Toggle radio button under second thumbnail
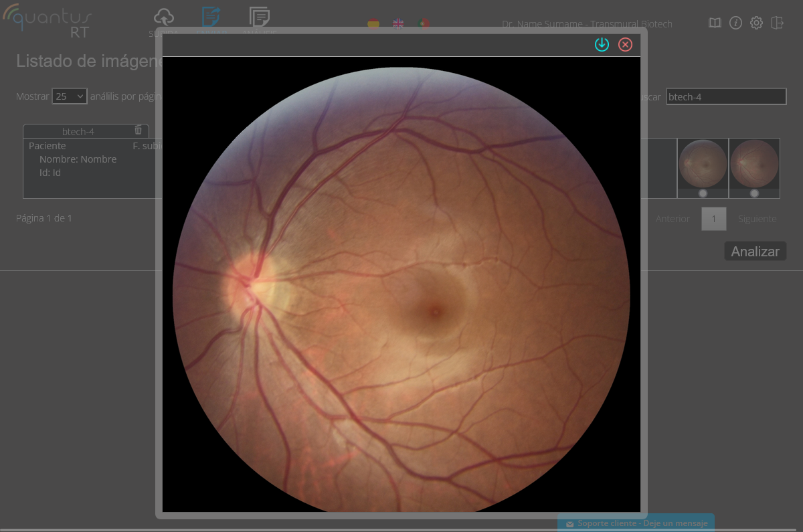Screen dimensions: 803x532 [x=754, y=193]
